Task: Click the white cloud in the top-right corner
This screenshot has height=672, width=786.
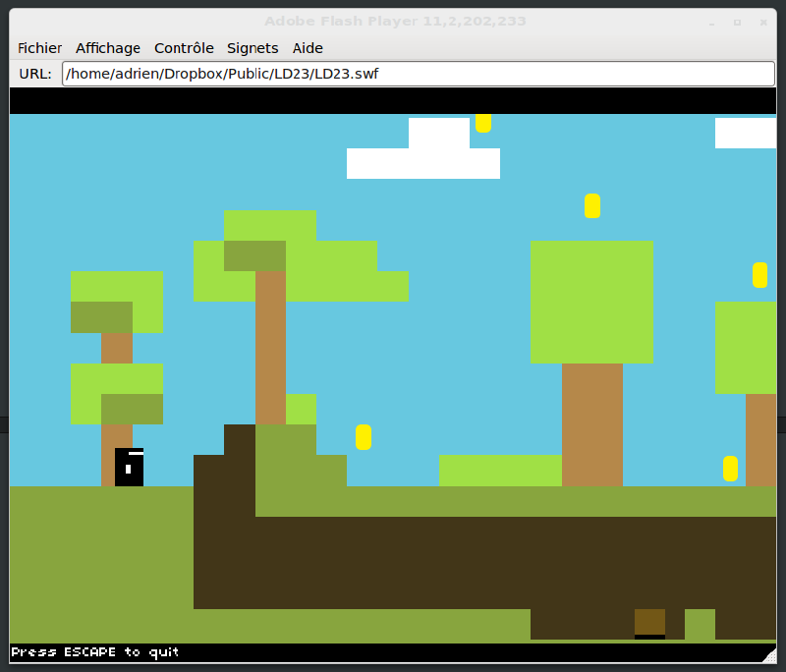Action: tap(745, 133)
